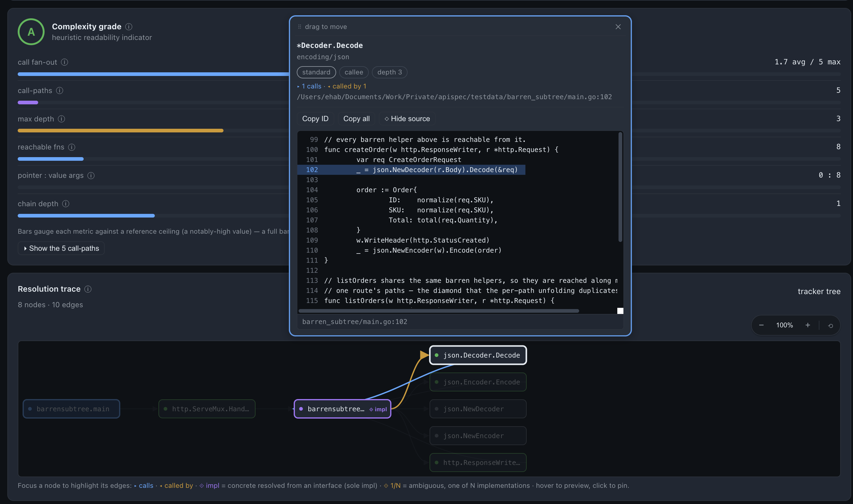Select the http.ServeMux.Hand… graph node
Image resolution: width=853 pixels, height=504 pixels.
coord(207,409)
